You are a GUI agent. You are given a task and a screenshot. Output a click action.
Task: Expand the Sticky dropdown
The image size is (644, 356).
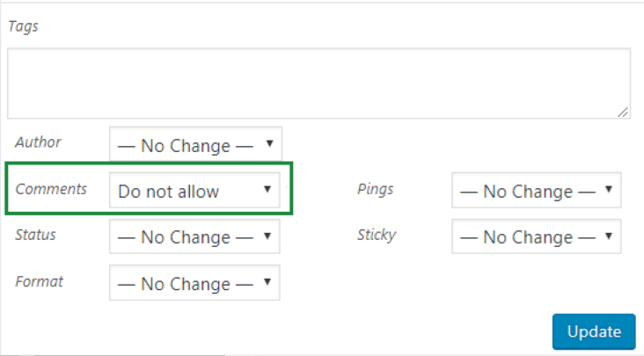536,237
